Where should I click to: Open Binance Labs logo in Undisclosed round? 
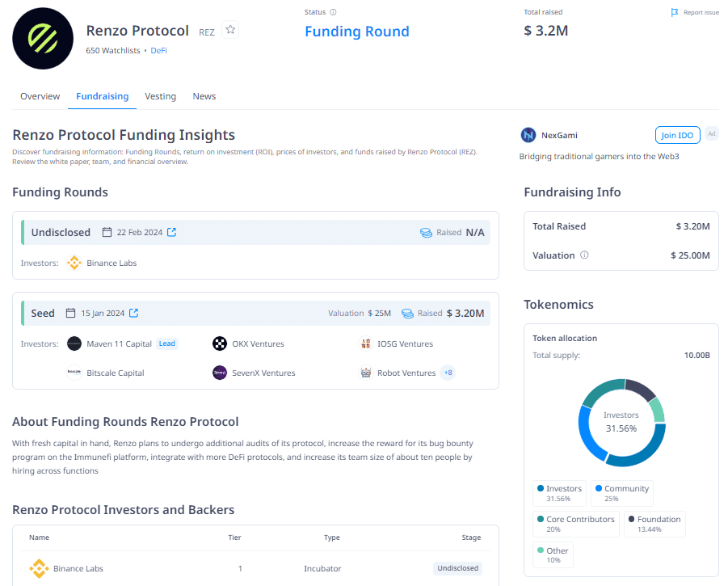pyautogui.click(x=74, y=263)
